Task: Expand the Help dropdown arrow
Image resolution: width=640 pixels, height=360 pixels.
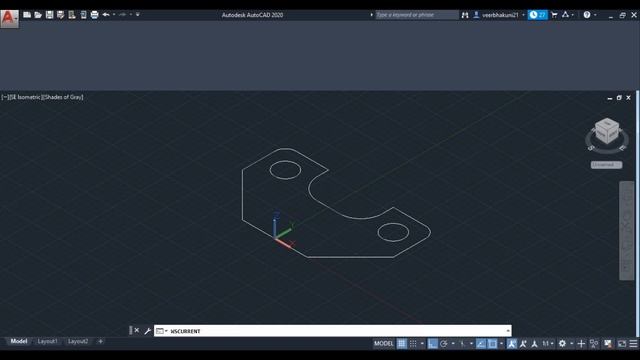Action: click(x=595, y=15)
